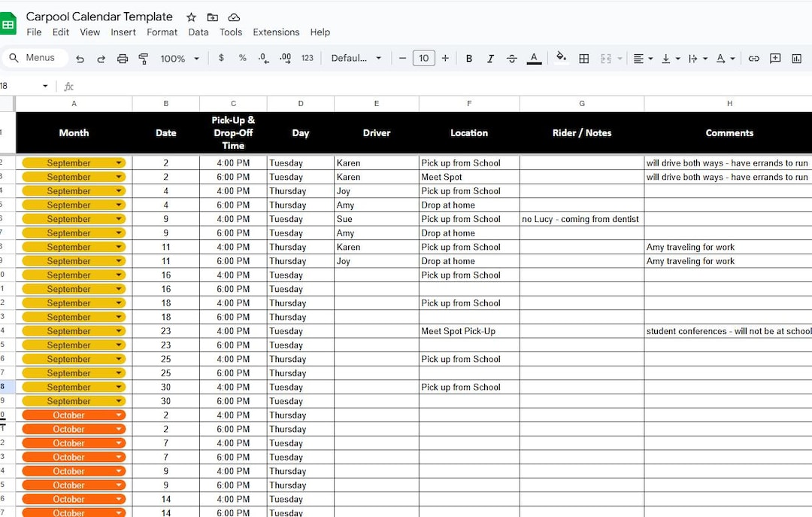Open the Extensions menu
This screenshot has width=812, height=517.
point(276,32)
